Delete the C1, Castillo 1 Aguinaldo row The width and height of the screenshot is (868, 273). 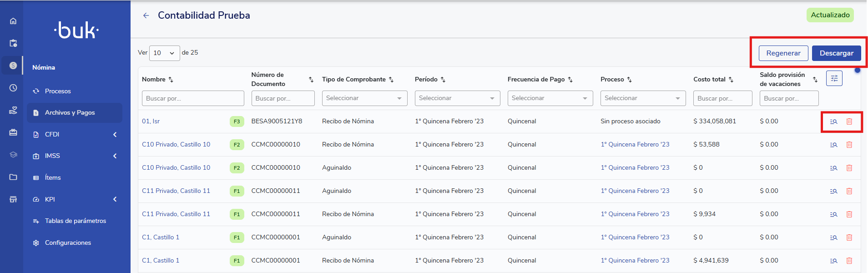point(849,238)
